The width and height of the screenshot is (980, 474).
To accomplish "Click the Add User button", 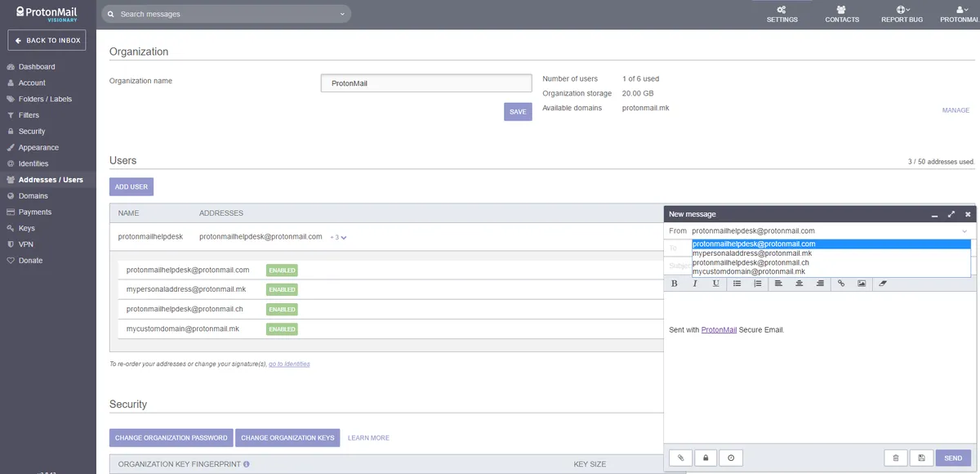I will point(131,186).
